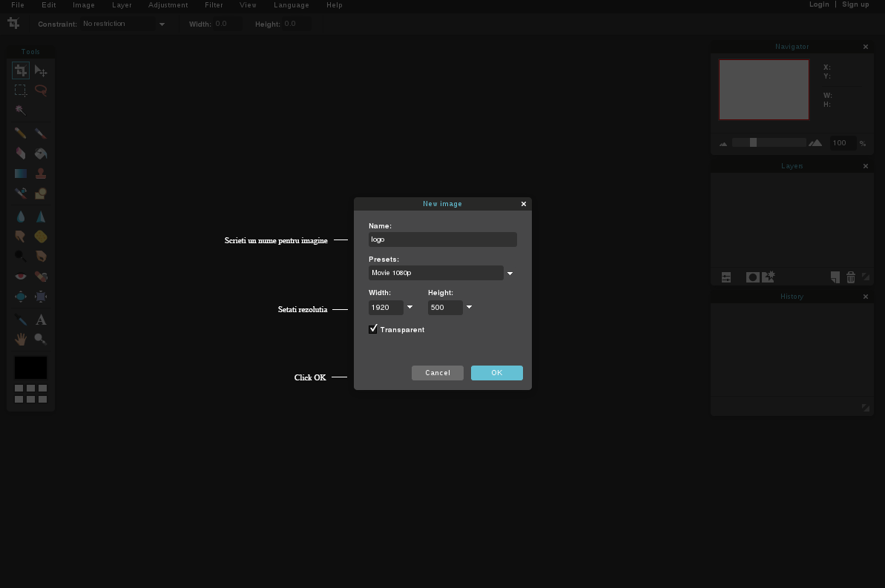The height and width of the screenshot is (588, 885).
Task: Select the Smudge finger tool
Action: click(x=20, y=237)
